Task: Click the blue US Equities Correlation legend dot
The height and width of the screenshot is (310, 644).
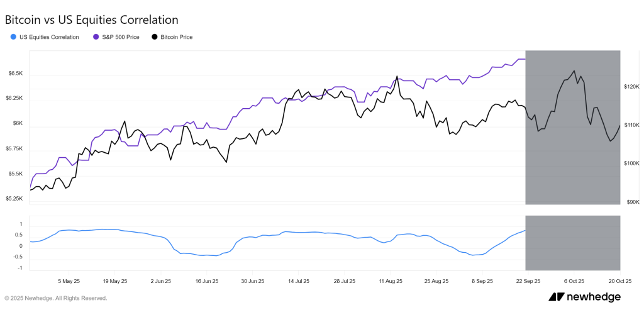Action: 14,37
